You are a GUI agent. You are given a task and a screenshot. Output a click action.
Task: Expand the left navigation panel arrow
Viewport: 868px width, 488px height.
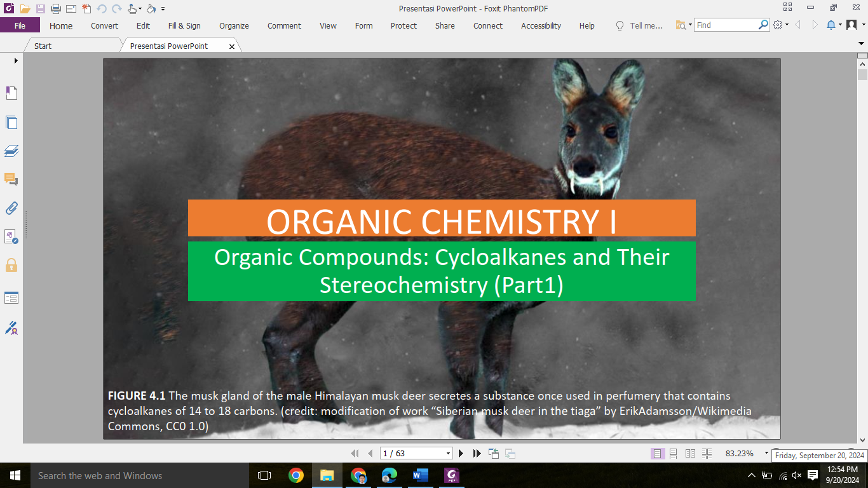point(16,60)
